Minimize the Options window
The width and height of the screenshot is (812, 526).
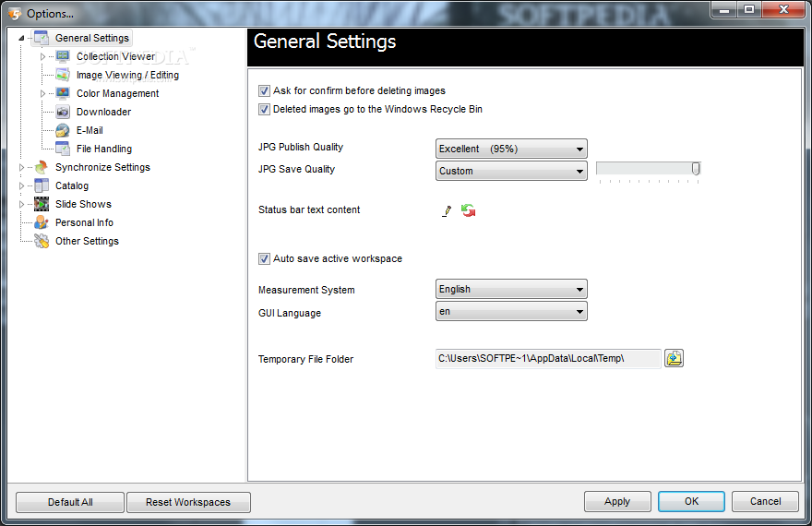[724, 9]
